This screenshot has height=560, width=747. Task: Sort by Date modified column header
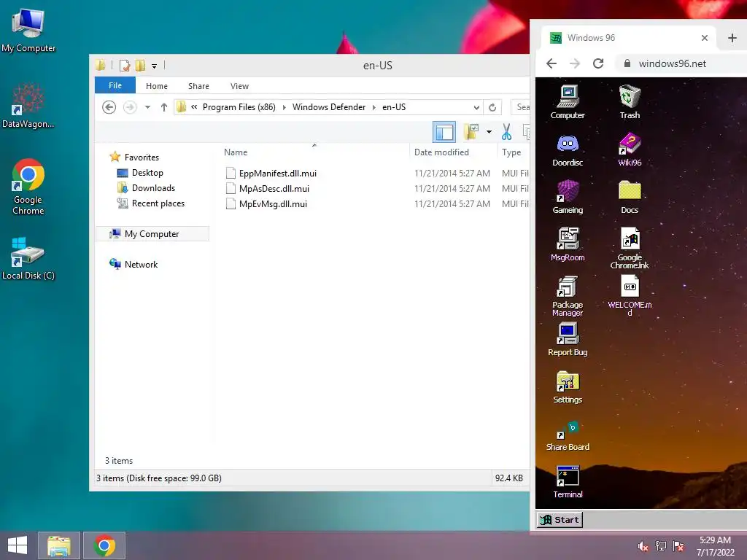(x=452, y=152)
